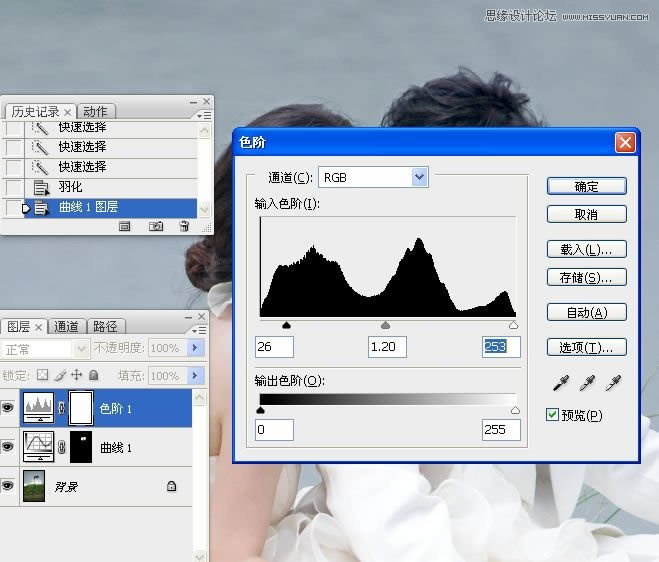The width and height of the screenshot is (659, 562).
Task: Click the lock position move icon
Action: [x=75, y=376]
